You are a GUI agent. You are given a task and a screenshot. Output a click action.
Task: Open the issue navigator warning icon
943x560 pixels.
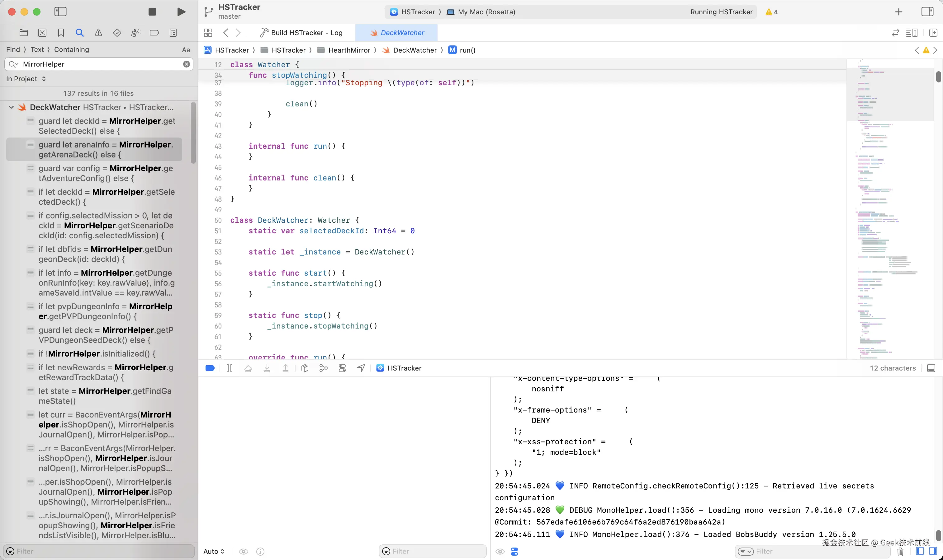(x=98, y=33)
